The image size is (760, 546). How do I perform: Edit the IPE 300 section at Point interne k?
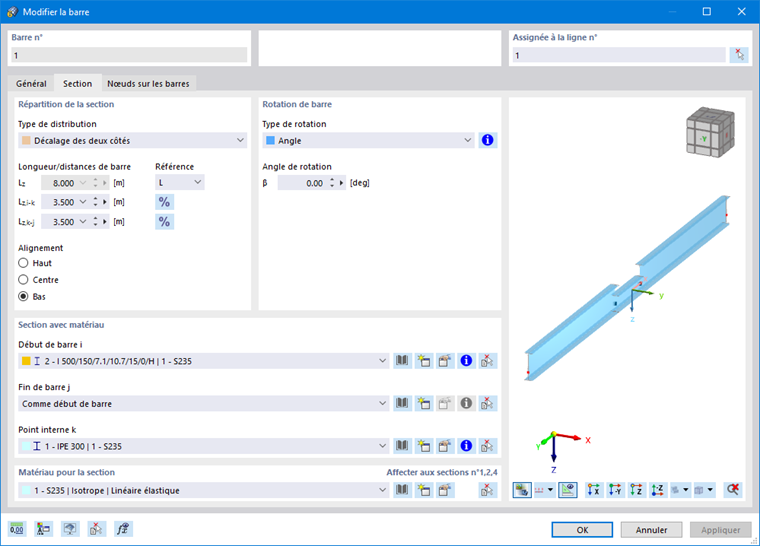point(444,446)
